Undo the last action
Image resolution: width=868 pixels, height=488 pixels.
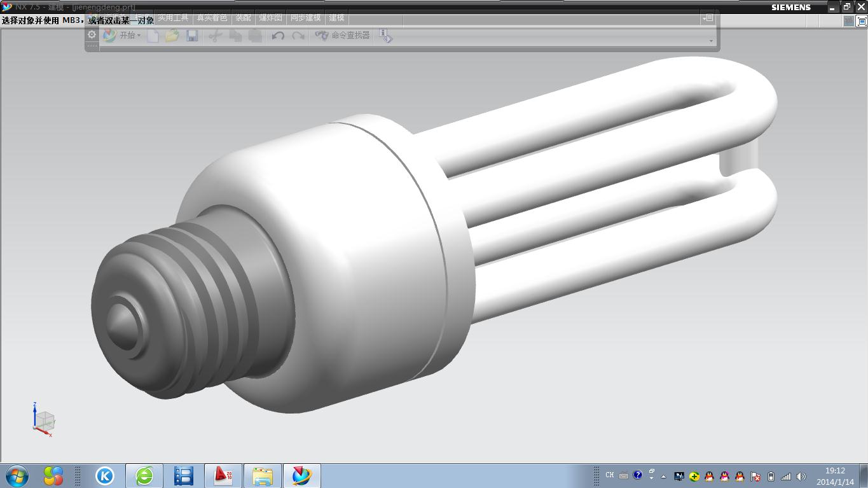click(278, 36)
